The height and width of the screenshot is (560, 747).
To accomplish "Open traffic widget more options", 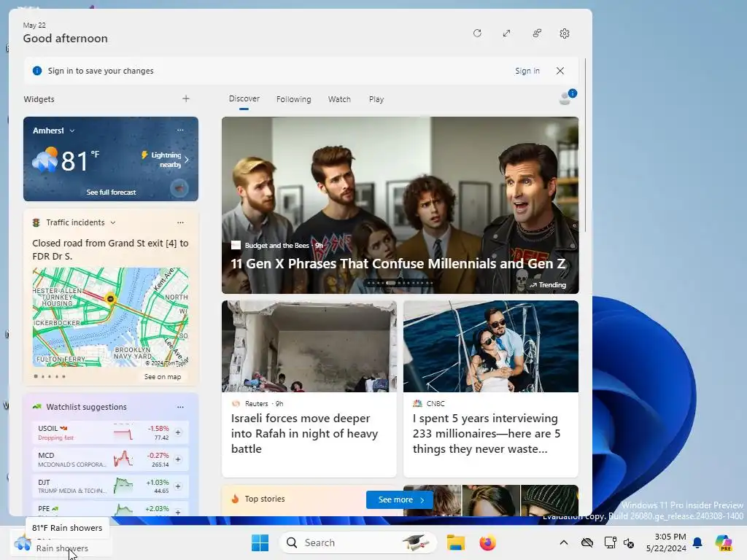I will pyautogui.click(x=180, y=222).
